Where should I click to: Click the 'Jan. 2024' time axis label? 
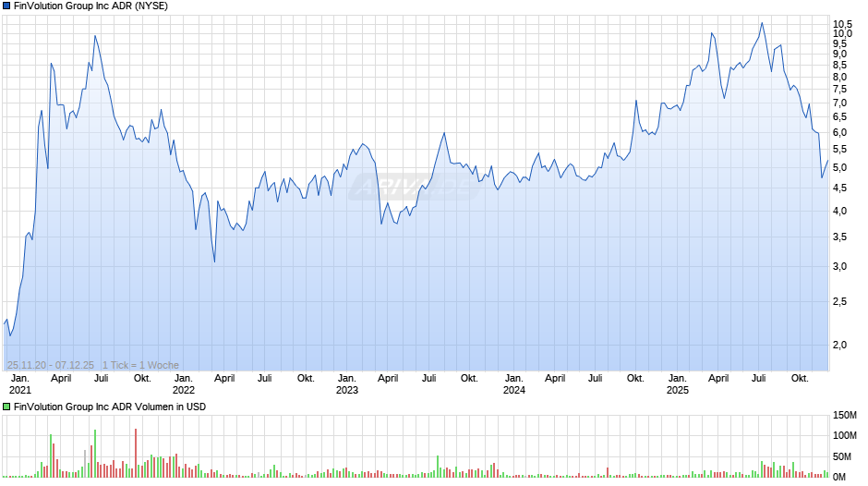pyautogui.click(x=513, y=384)
